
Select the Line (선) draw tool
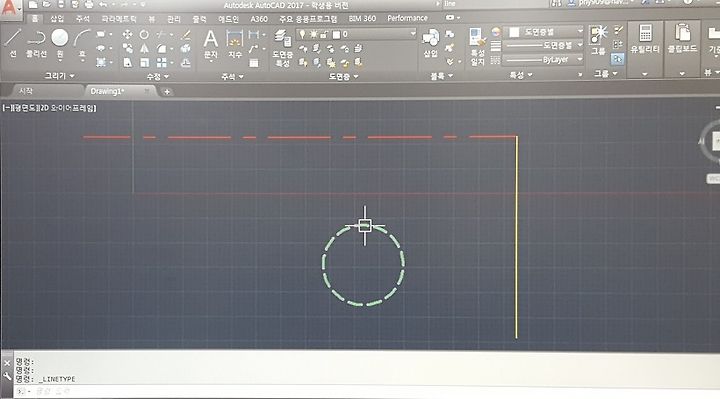coord(13,43)
